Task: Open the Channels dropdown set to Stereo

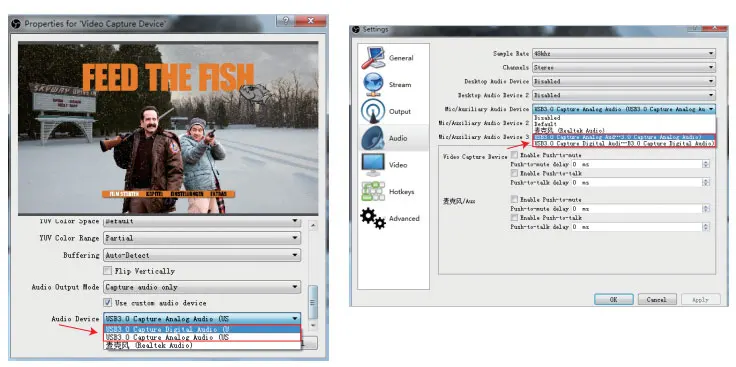Action: (624, 68)
